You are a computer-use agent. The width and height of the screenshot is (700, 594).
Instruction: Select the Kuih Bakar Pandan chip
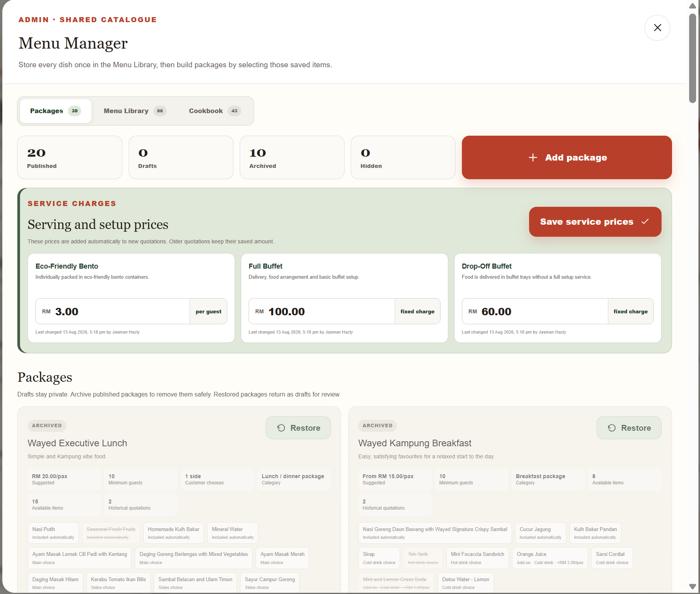pos(595,533)
